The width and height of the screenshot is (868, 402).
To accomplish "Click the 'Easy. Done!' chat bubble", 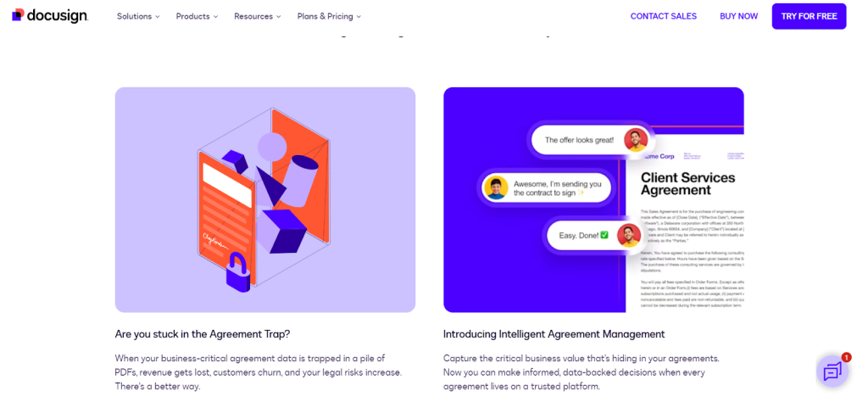I will [x=595, y=235].
